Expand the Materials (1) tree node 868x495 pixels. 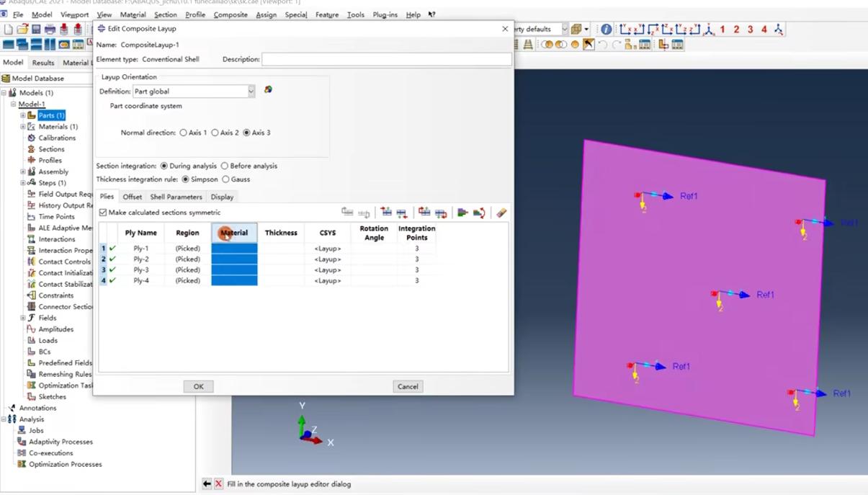(x=23, y=127)
